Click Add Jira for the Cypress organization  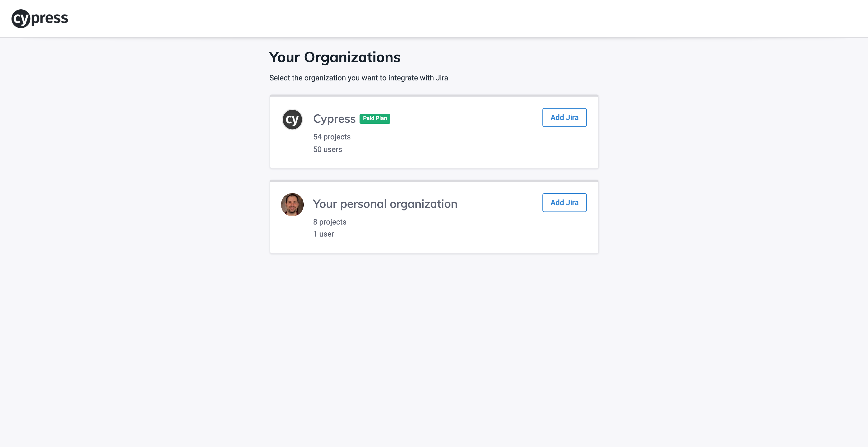point(564,117)
